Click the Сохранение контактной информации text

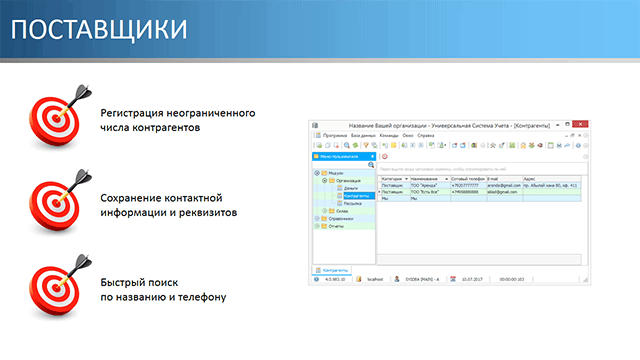(x=169, y=205)
